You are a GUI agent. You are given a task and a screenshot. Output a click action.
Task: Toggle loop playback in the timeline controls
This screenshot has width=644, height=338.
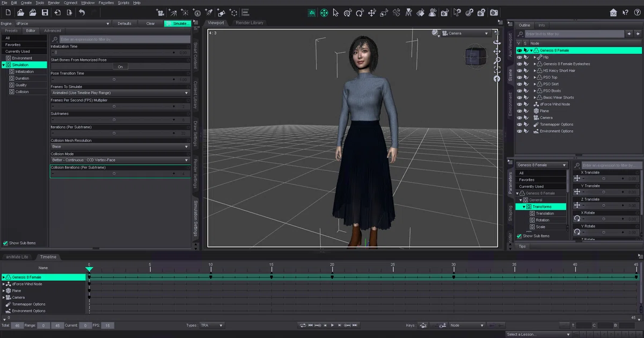tap(302, 325)
